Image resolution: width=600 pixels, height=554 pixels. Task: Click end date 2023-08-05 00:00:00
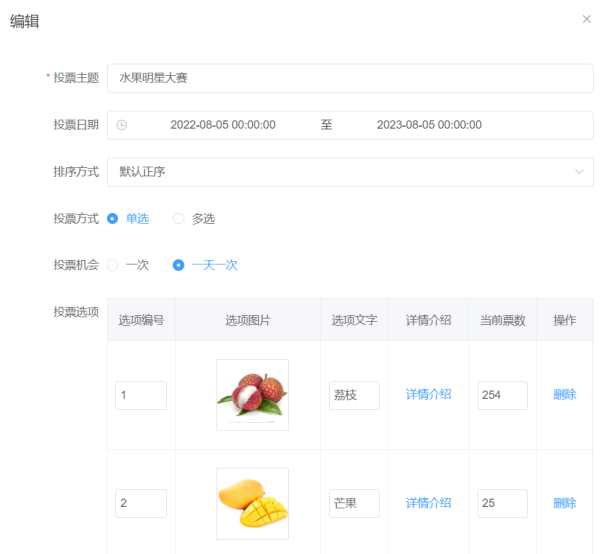point(429,125)
